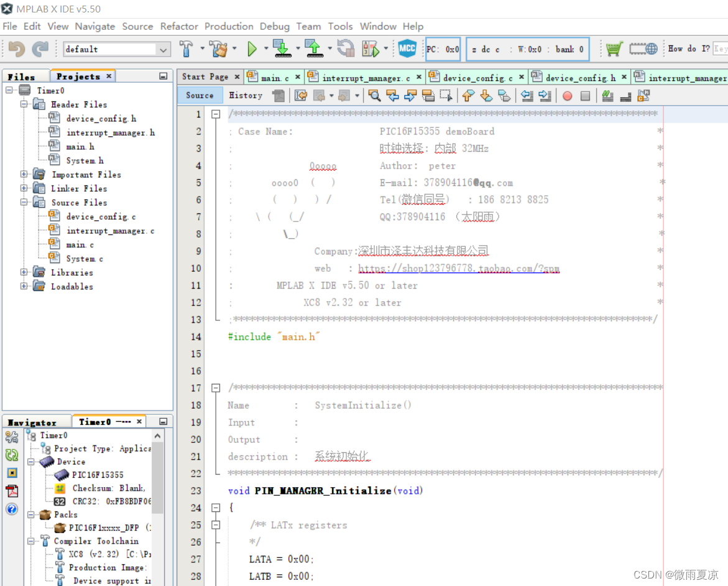The height and width of the screenshot is (586, 728).
Task: Open the taobao shop link in comment
Action: 459,269
